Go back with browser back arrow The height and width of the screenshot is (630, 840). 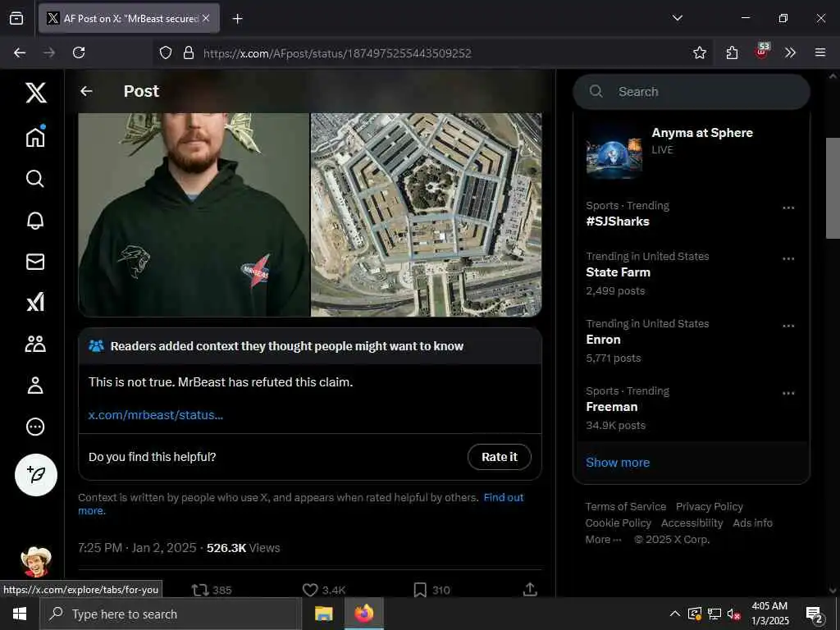point(20,52)
